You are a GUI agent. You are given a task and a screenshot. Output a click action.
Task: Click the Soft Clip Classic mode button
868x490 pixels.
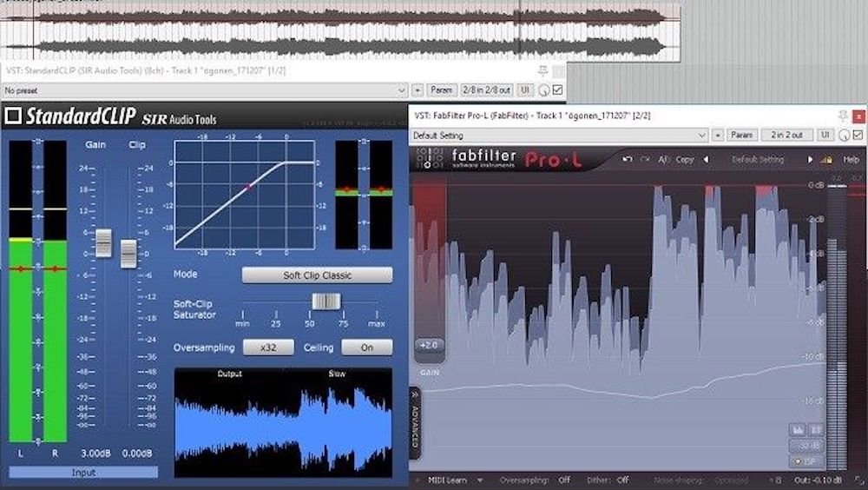click(x=317, y=275)
